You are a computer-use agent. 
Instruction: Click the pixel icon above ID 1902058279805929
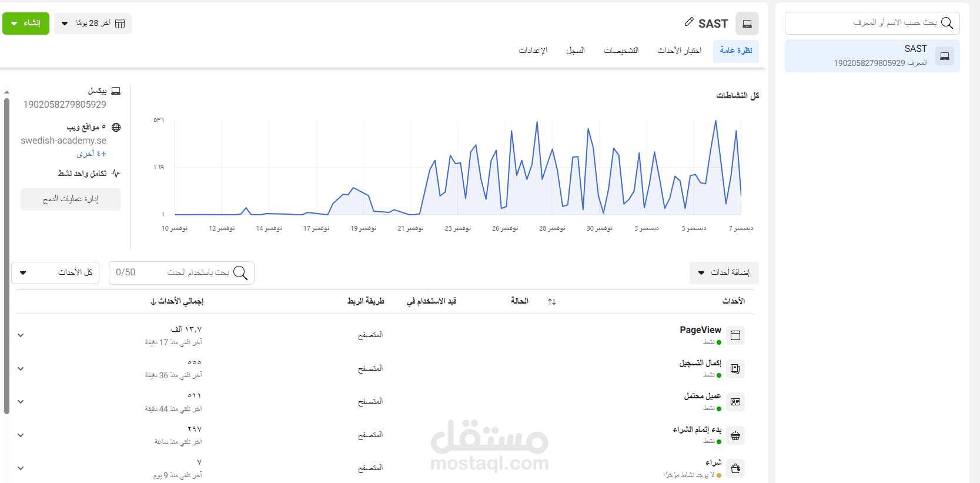click(116, 91)
